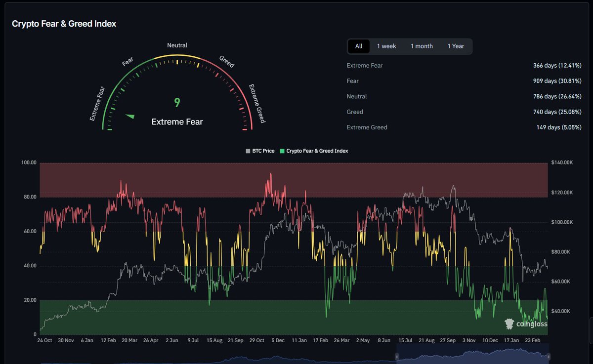Click the Extreme Fear label below gauge value
593x364 pixels.
tap(177, 121)
